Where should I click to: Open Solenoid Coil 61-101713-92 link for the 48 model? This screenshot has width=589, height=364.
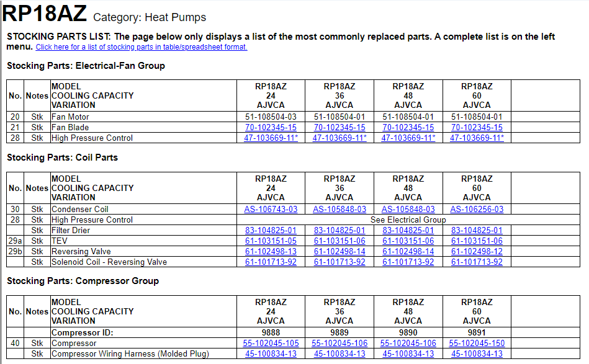[x=408, y=262]
